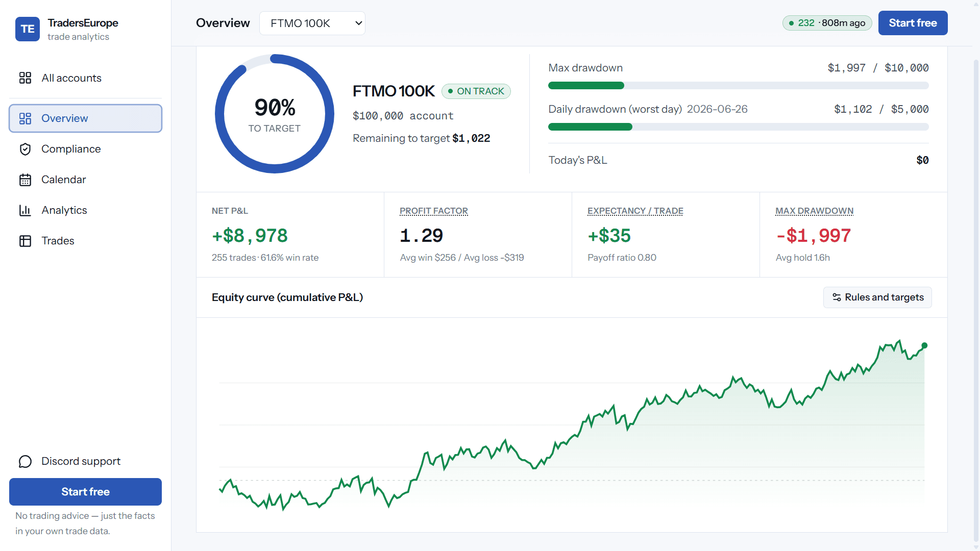
Task: Click the PROFIT FACTOR label
Action: (x=434, y=211)
